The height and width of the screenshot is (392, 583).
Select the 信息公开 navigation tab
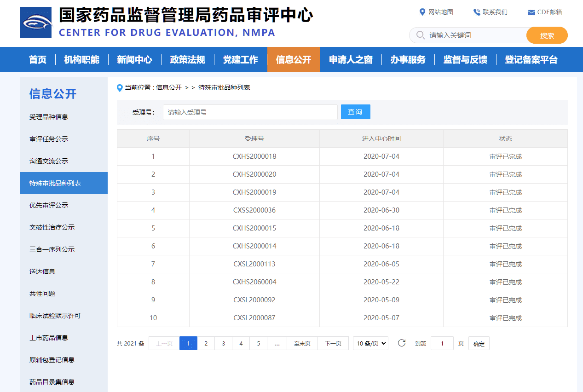294,60
